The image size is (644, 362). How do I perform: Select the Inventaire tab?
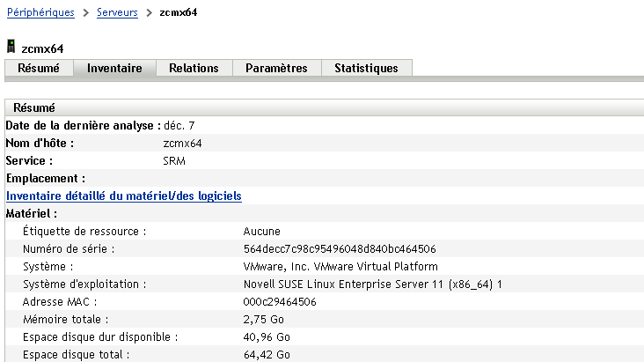tap(114, 68)
